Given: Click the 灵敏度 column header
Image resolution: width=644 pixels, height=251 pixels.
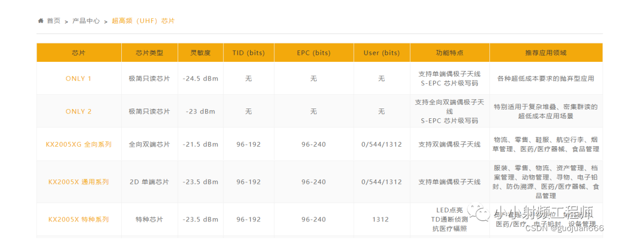Looking at the screenshot, I should 200,53.
